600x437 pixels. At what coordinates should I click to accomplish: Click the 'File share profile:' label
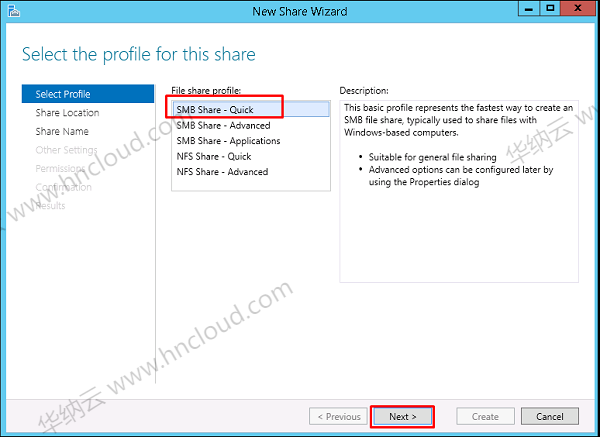(x=206, y=91)
